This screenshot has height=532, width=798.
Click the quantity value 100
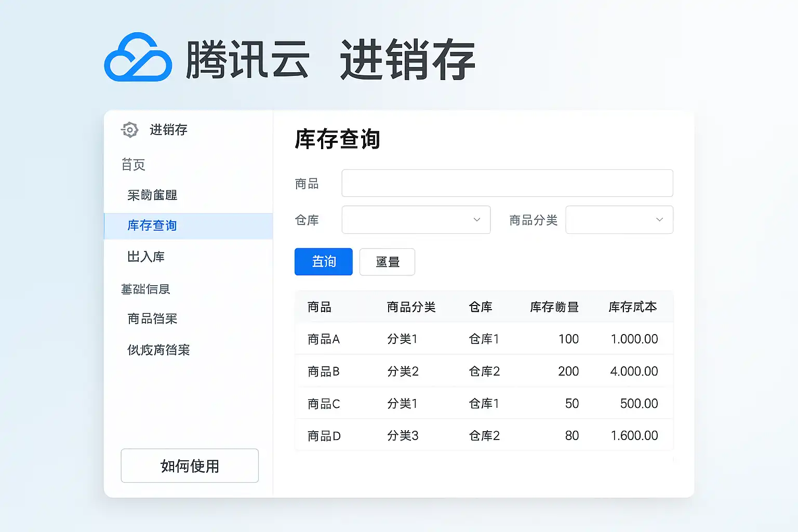[568, 339]
